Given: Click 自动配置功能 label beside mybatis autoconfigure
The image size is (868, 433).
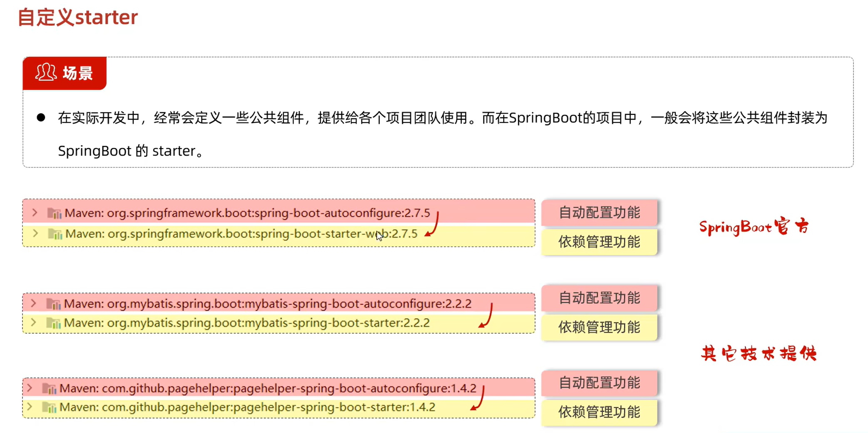Looking at the screenshot, I should [x=599, y=298].
